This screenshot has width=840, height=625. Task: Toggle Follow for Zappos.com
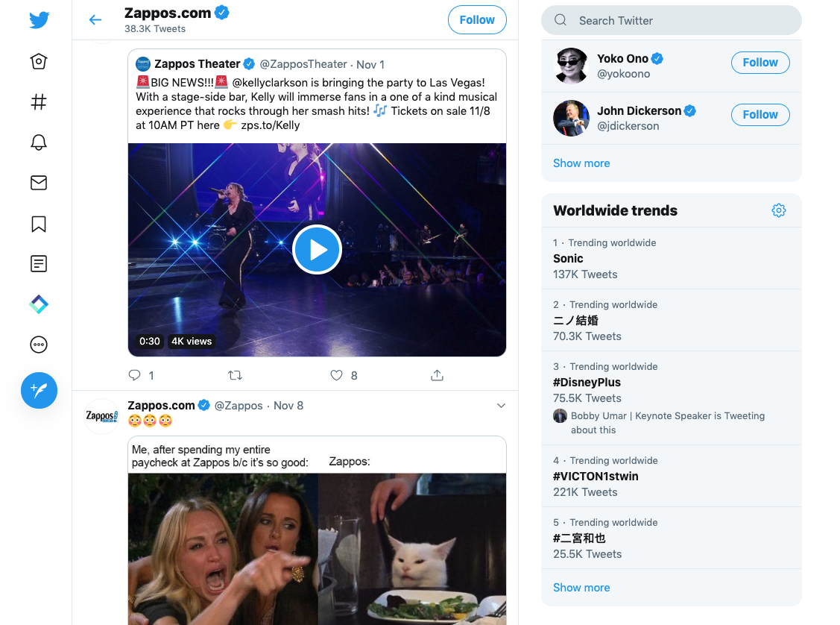476,19
